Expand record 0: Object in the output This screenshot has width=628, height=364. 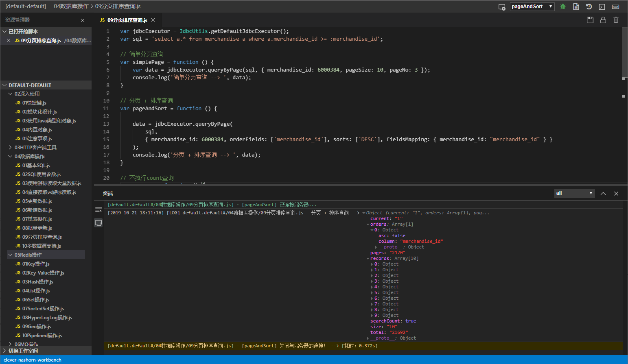point(372,264)
